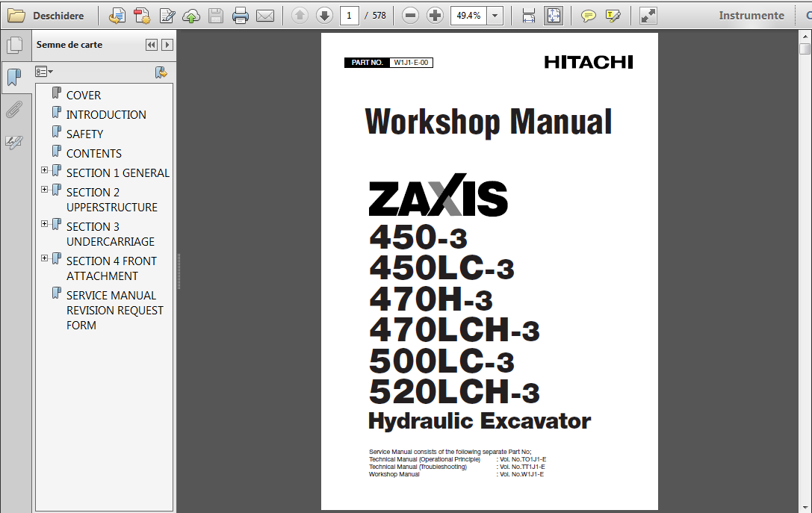The height and width of the screenshot is (513, 812).
Task: Select SECTION 3 UNDERCARRIAGE bookmark text
Action: click(x=111, y=234)
